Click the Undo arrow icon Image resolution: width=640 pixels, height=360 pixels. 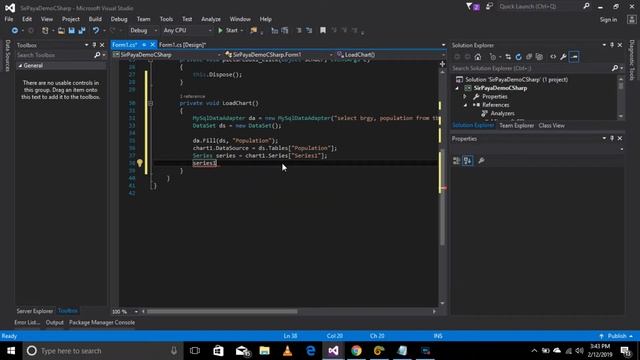click(96, 31)
